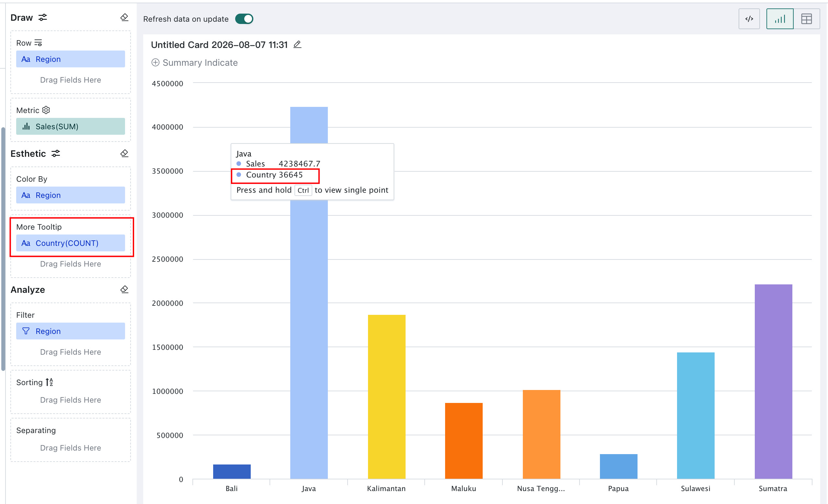Click Summary Indicate add button
The image size is (828, 504).
[194, 63]
